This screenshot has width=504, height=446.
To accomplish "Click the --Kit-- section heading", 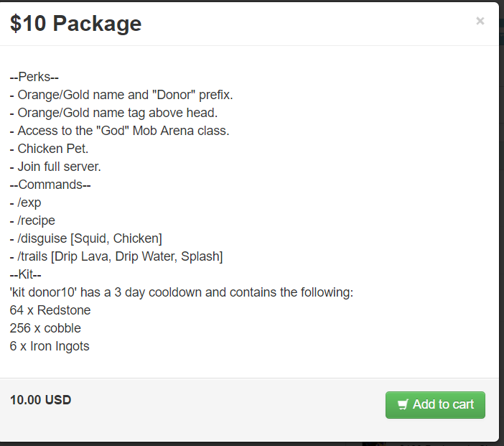I will click(x=26, y=274).
